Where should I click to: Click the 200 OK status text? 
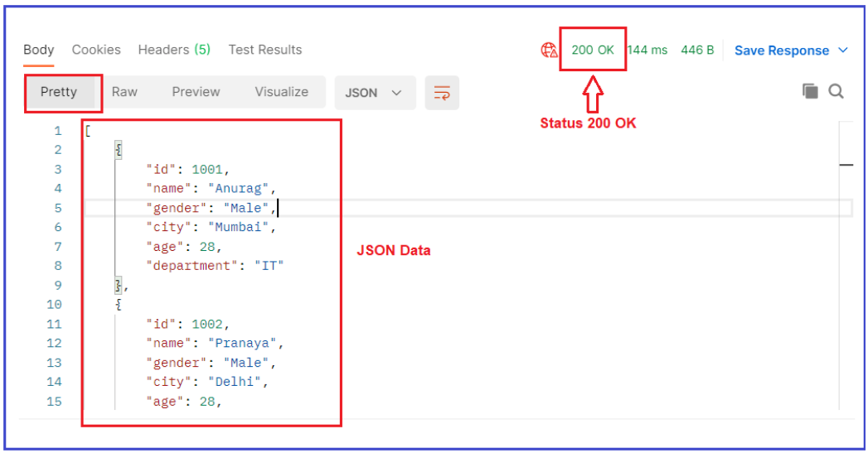tap(592, 50)
